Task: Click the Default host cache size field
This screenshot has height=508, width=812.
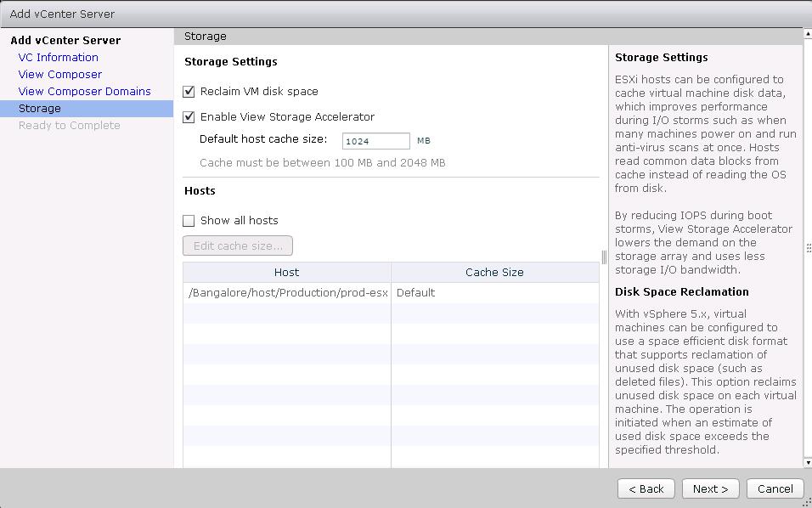Action: tap(375, 141)
